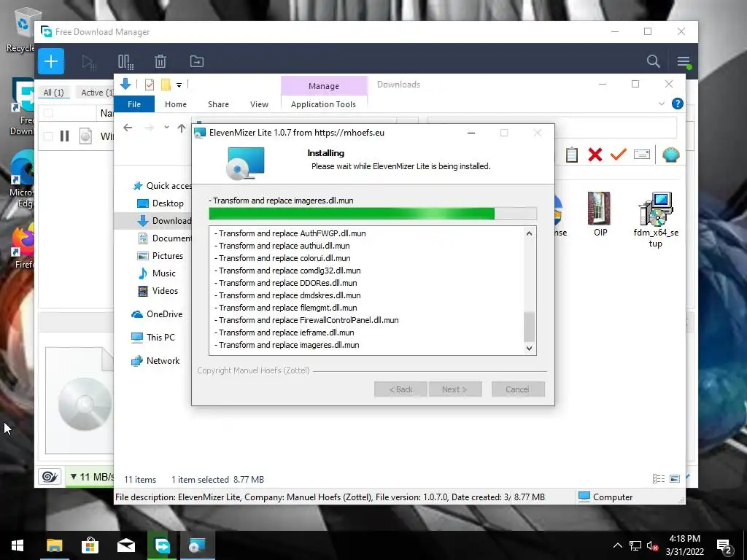Go up one folder level in Explorer
Screen dimensions: 747x560
pos(182,128)
